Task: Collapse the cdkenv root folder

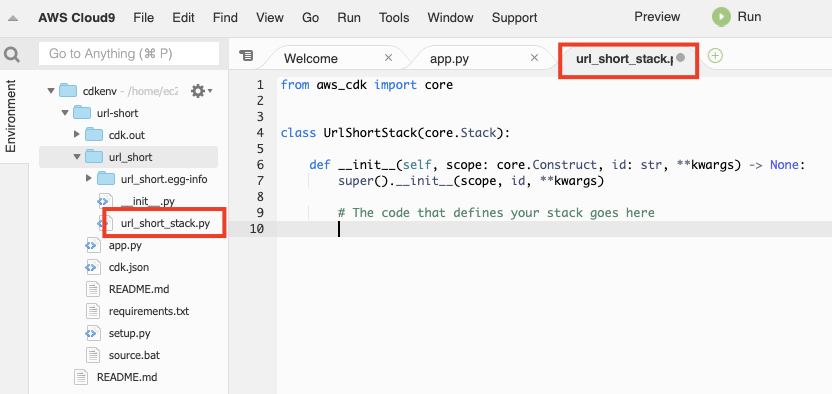Action: point(51,91)
